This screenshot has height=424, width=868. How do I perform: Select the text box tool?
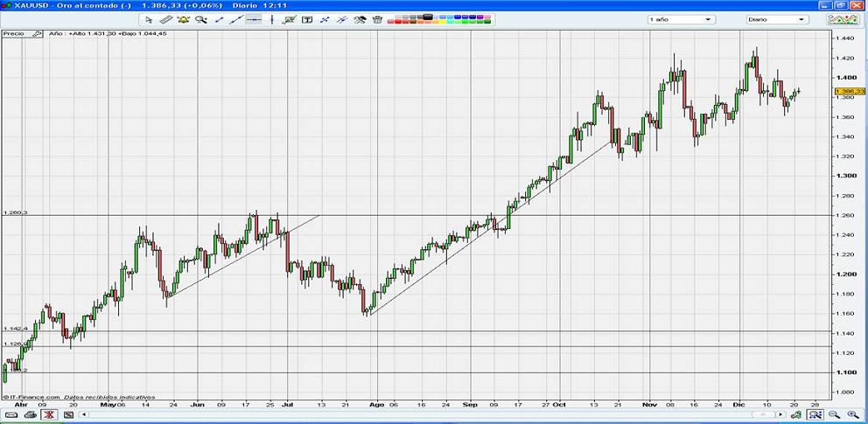click(x=306, y=20)
